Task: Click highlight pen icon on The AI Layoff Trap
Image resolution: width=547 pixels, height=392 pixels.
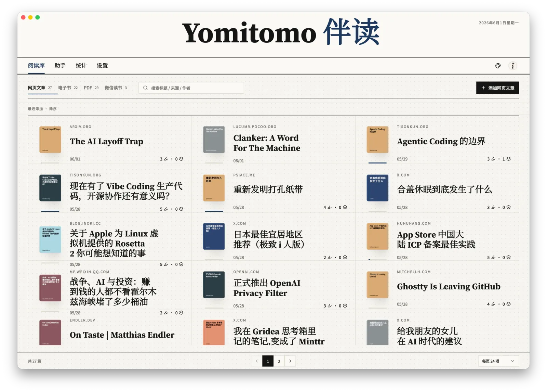Action: [166, 159]
